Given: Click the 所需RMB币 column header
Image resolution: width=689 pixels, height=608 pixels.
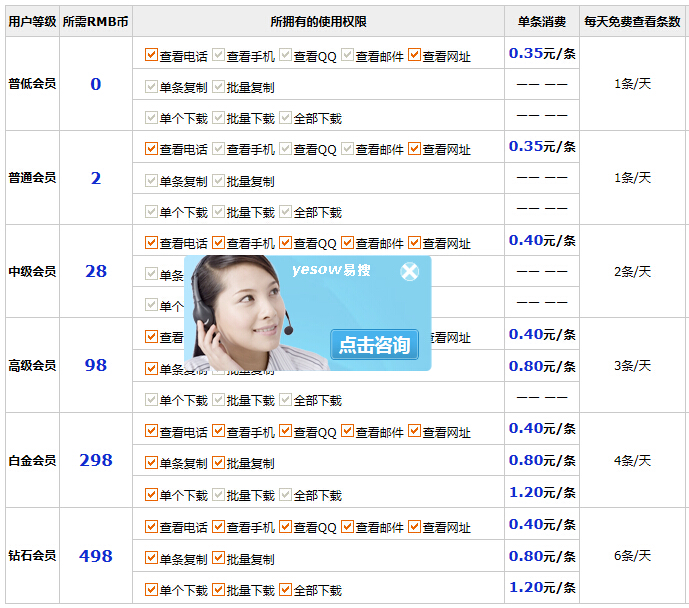Looking at the screenshot, I should tap(96, 21).
